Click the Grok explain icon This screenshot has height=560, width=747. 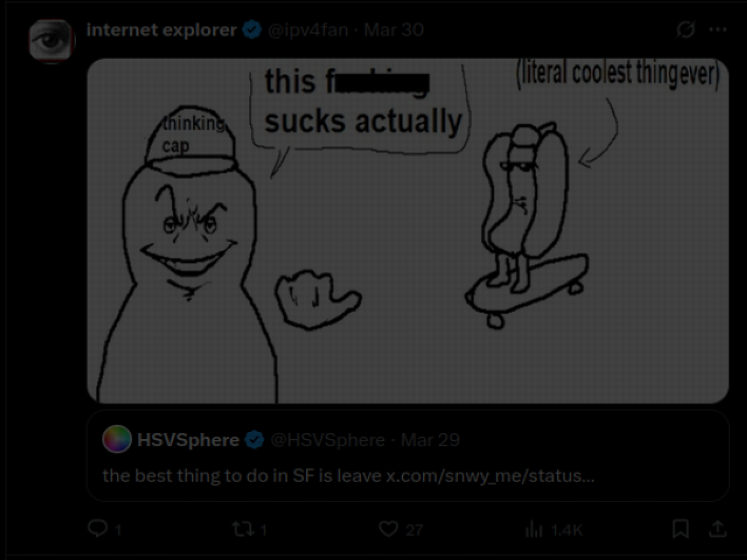click(x=686, y=30)
